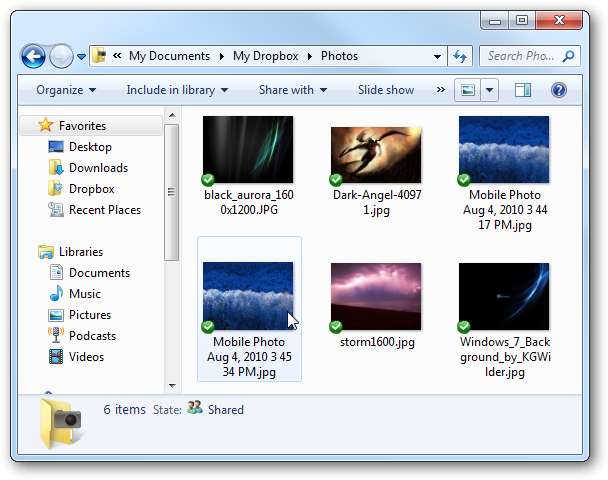Open Recent Places in Favorites
Screen dimensions: 608x480
click(x=105, y=210)
